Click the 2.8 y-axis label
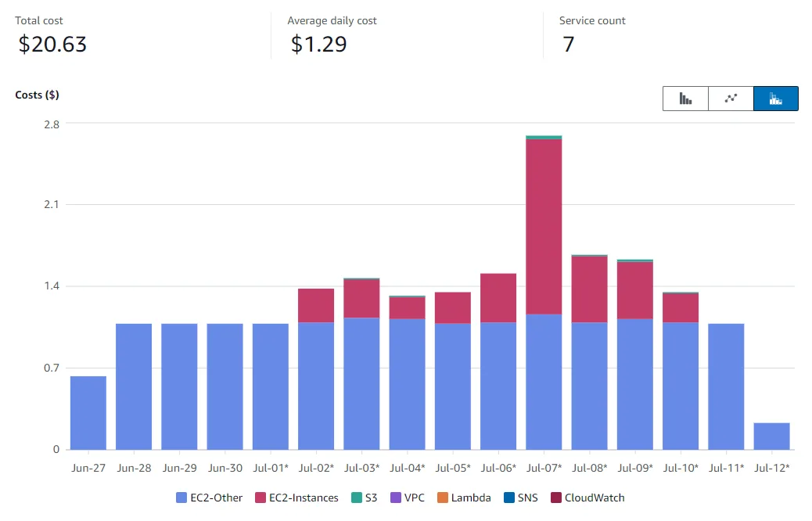Viewport: 812px width, 521px height. tap(52, 124)
